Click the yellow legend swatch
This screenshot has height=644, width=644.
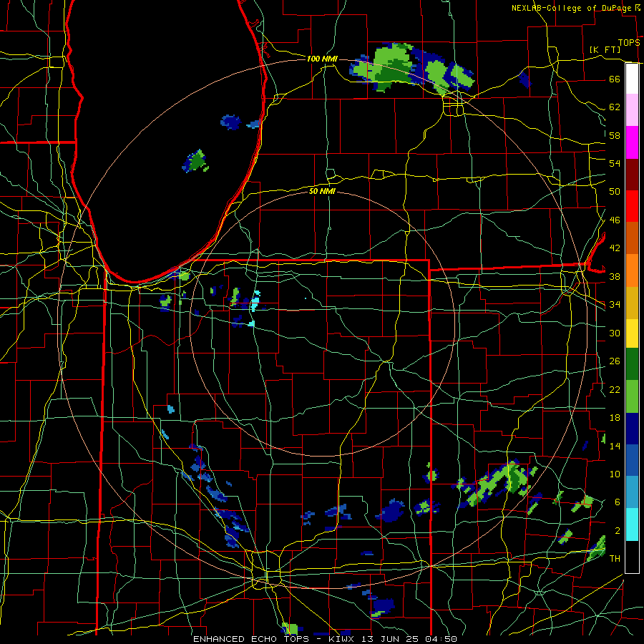click(632, 333)
